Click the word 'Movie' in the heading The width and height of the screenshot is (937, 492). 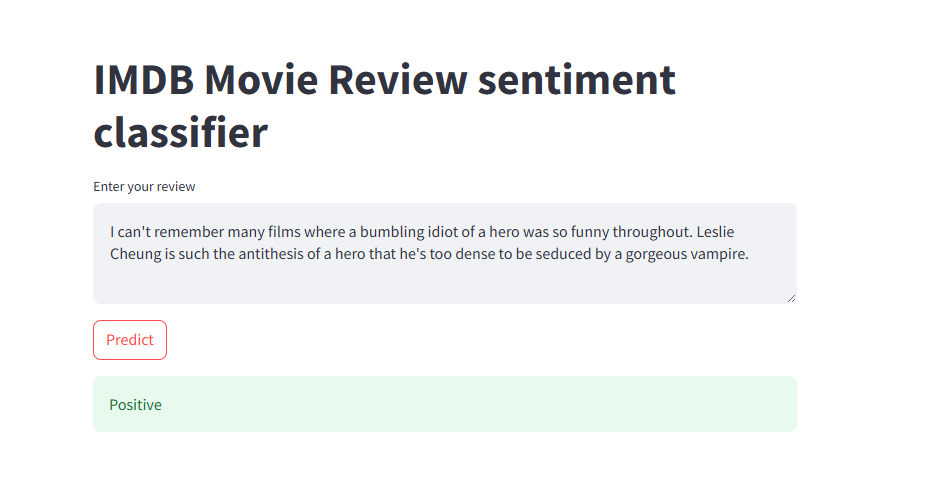coord(261,80)
